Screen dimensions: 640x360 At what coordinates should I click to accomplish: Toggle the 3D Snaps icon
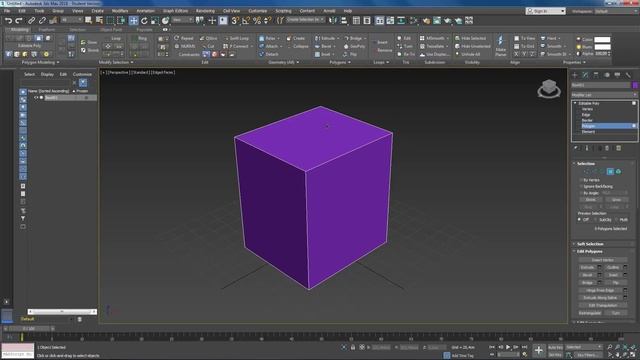coord(235,20)
